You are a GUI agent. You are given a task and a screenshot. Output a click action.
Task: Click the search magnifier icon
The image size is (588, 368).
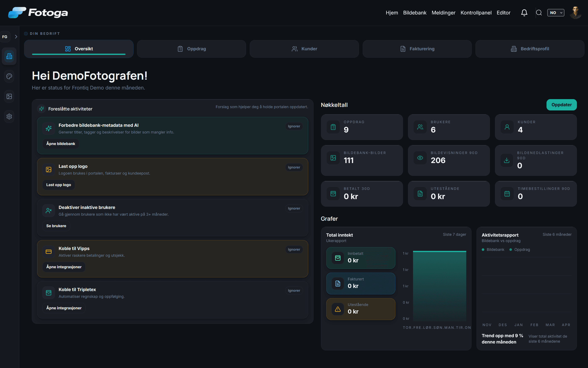tap(539, 13)
